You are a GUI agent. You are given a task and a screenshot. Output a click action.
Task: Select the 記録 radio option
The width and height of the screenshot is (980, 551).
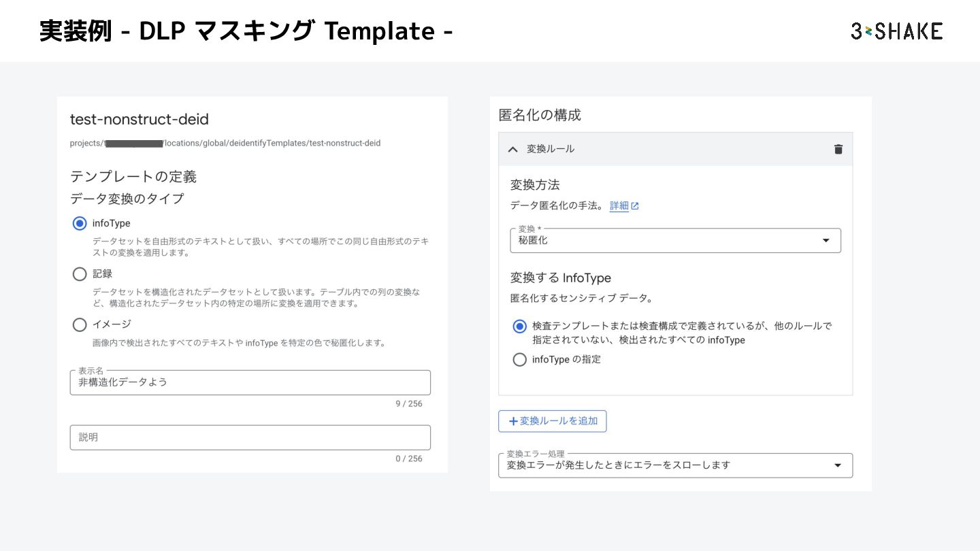(x=80, y=274)
